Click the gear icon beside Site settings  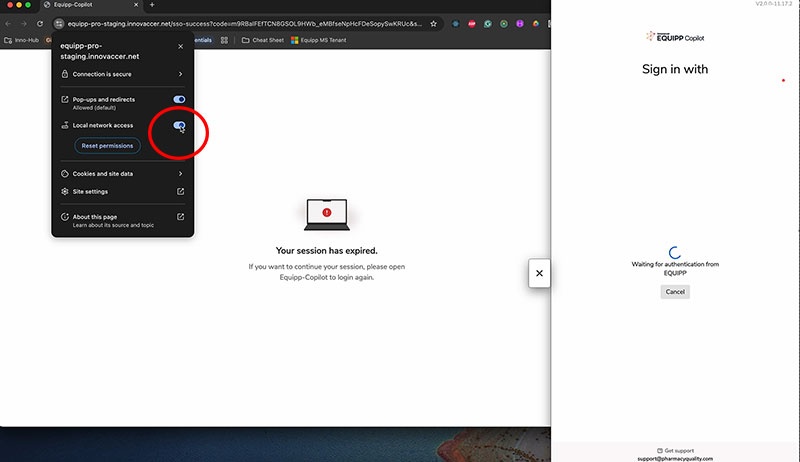[x=65, y=192]
